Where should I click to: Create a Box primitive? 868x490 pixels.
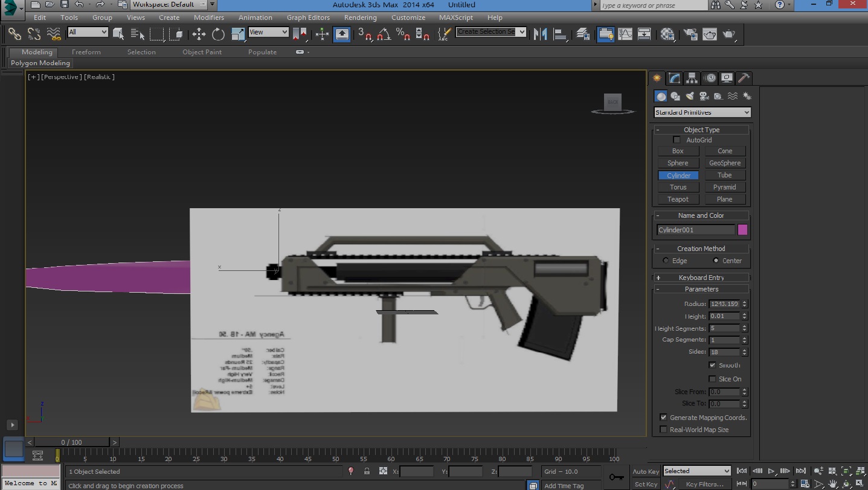pyautogui.click(x=678, y=151)
